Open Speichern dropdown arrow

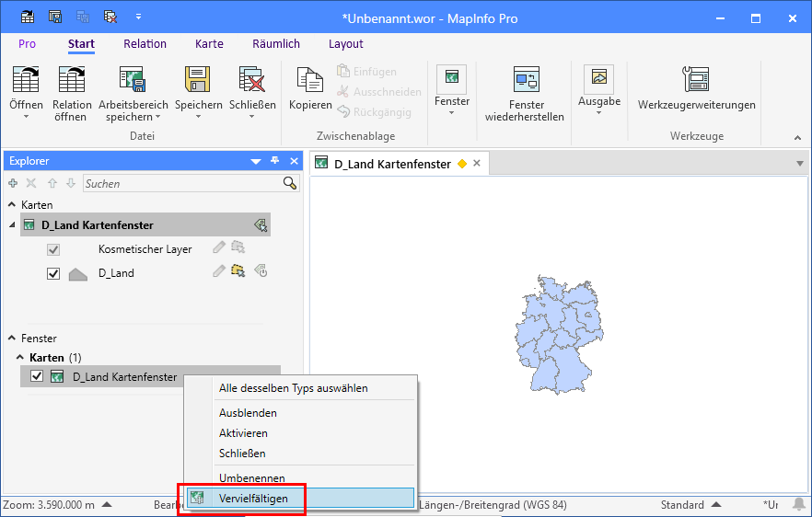[x=198, y=117]
